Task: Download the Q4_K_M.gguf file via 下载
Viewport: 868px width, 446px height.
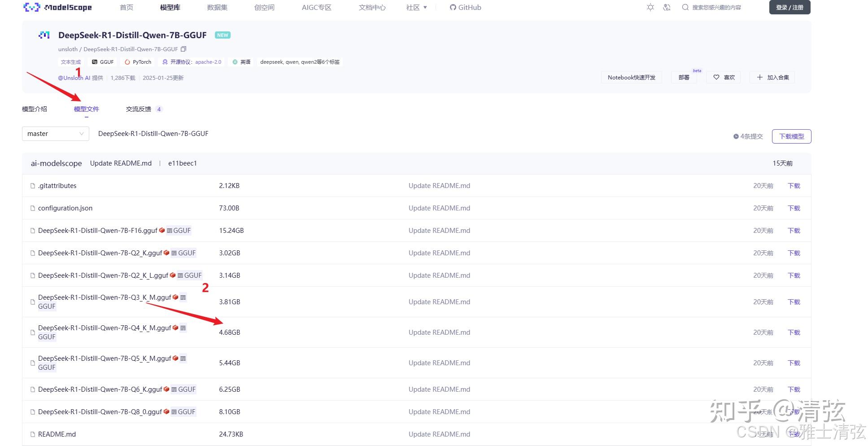Action: [x=794, y=332]
